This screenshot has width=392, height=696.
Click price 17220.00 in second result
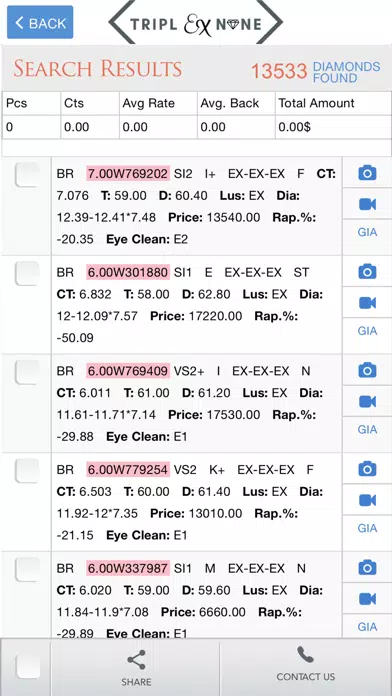click(x=215, y=316)
